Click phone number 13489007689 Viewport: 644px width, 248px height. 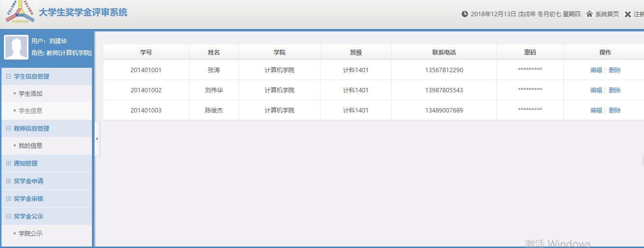coord(444,110)
